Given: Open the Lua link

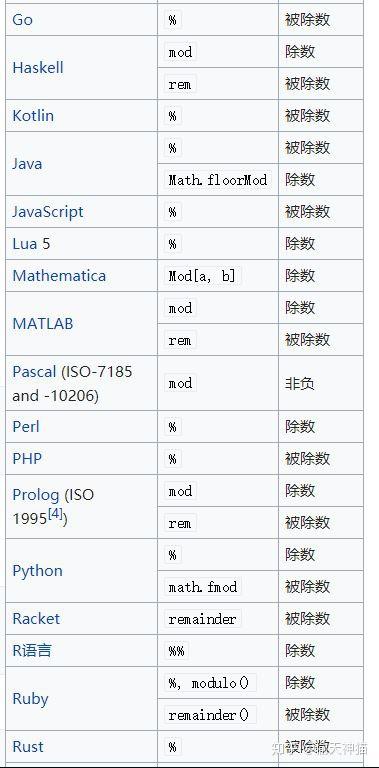Looking at the screenshot, I should pyautogui.click(x=24, y=243).
